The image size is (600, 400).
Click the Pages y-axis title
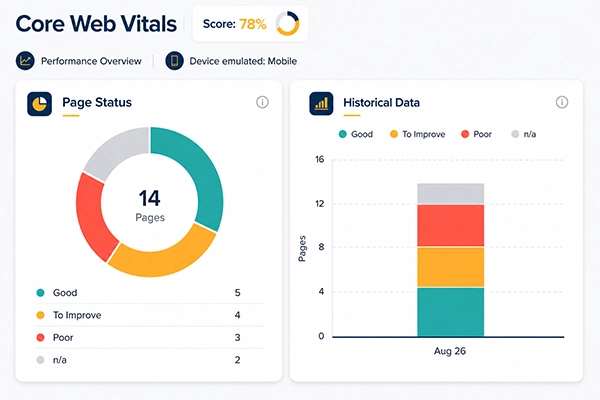[302, 248]
